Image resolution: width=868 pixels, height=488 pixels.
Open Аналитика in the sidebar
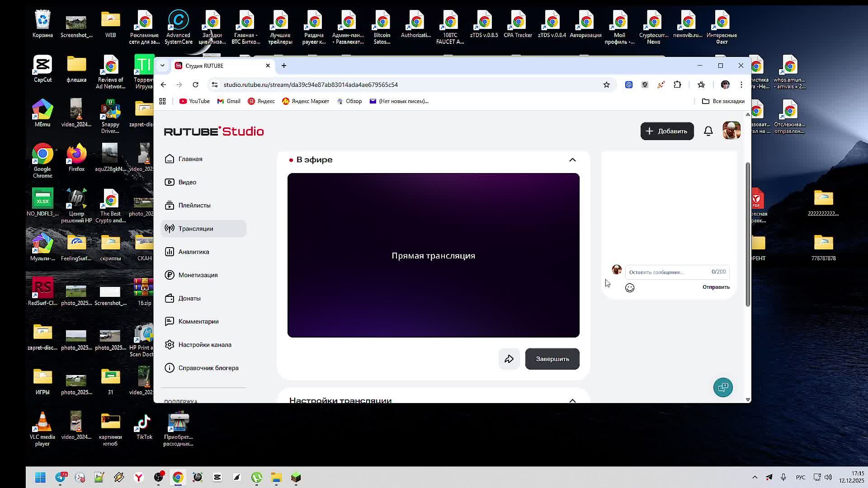(193, 252)
